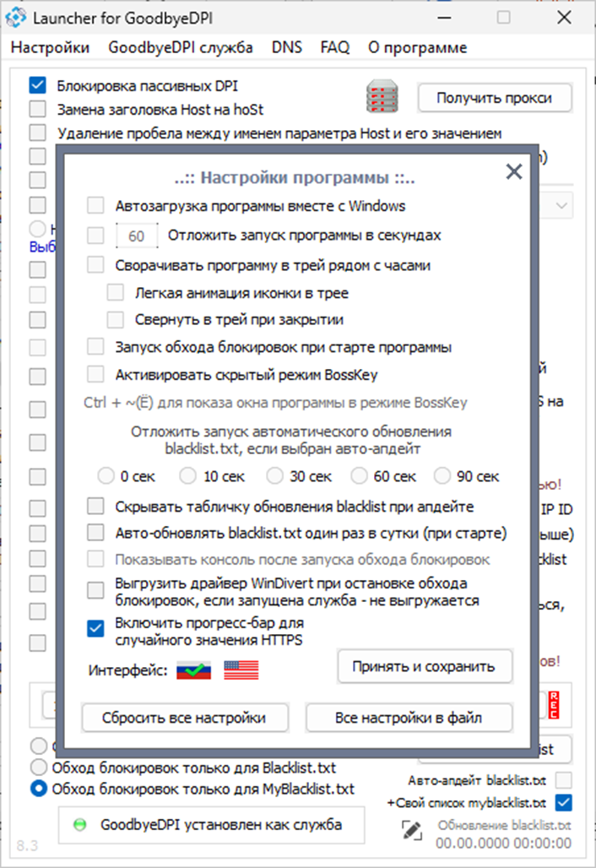Viewport: 596px width, 868px height.
Task: Click the proxy server stack icon
Action: (382, 97)
